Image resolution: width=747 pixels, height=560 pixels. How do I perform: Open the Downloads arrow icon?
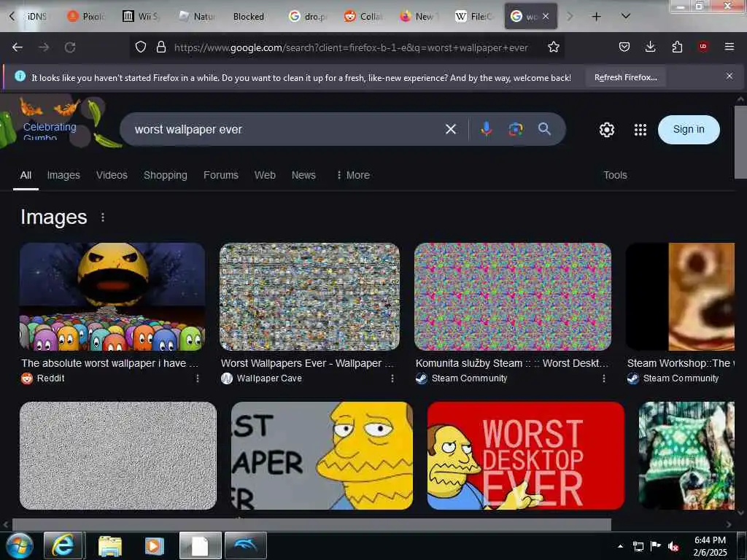pos(650,47)
